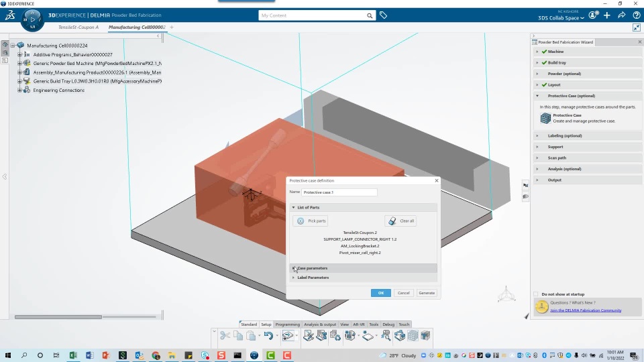
Task: Click OK in Protective case definition
Action: tap(381, 293)
